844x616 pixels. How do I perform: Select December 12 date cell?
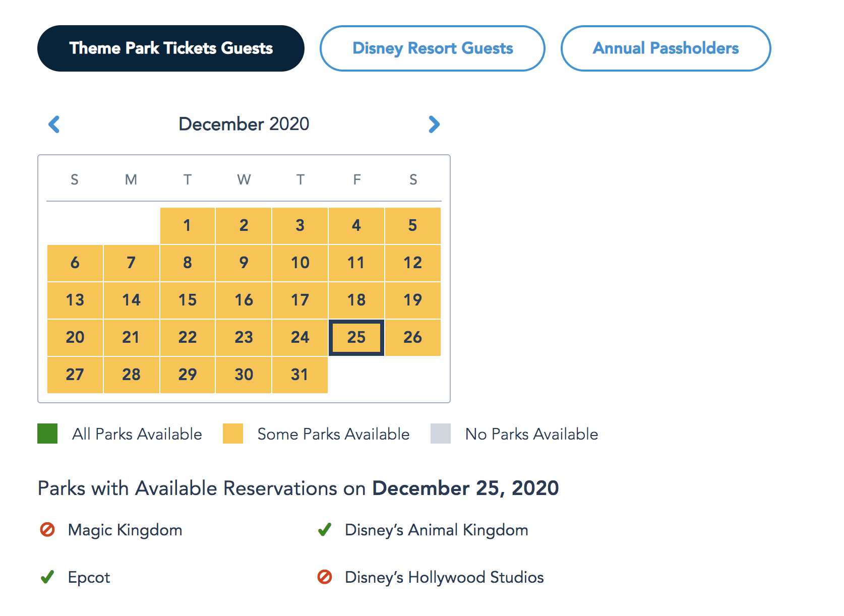click(x=412, y=263)
